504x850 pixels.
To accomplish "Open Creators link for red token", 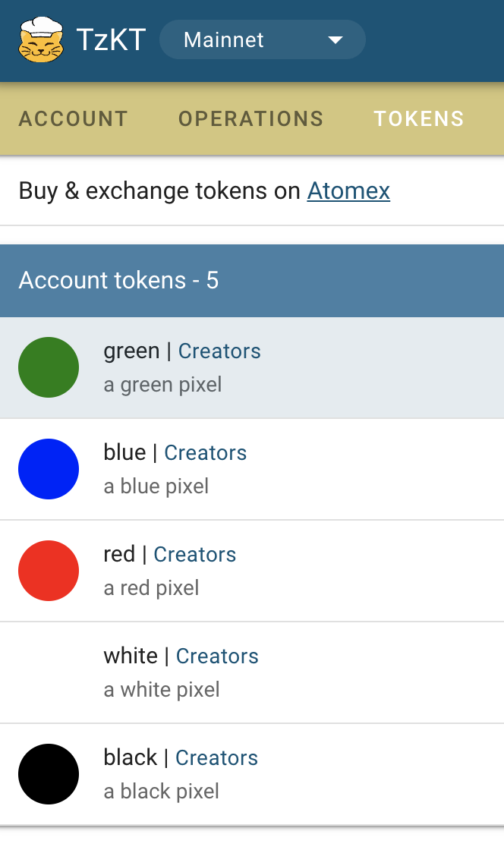I will (195, 555).
